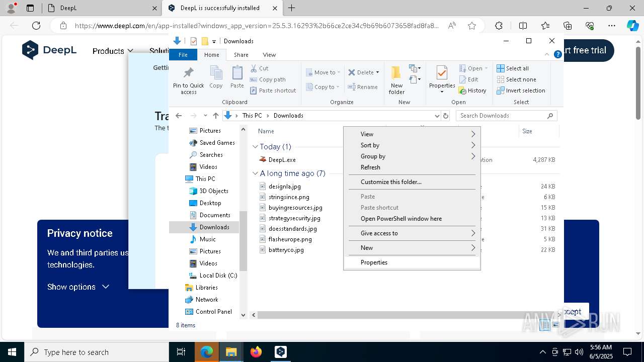The height and width of the screenshot is (362, 644).
Task: Open the View submenu
Action: coord(412,134)
